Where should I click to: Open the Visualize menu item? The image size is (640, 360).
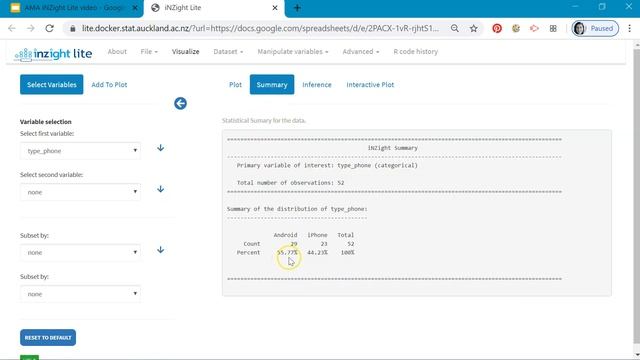pyautogui.click(x=185, y=51)
